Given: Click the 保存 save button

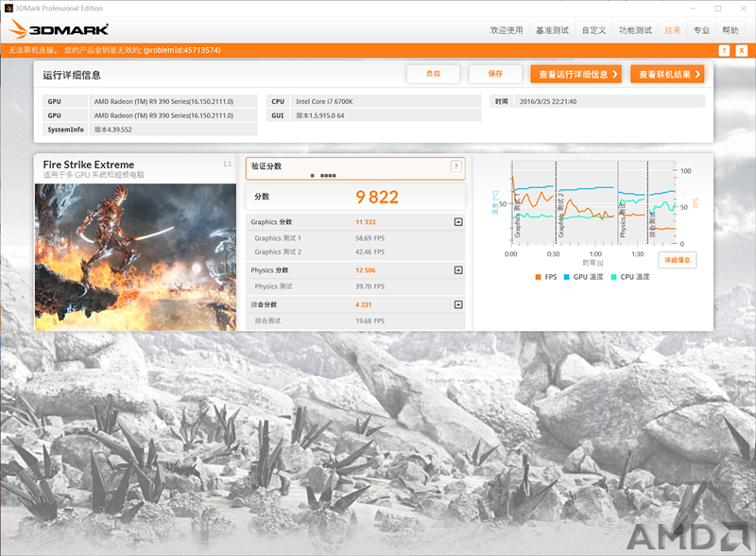Looking at the screenshot, I should tap(495, 74).
